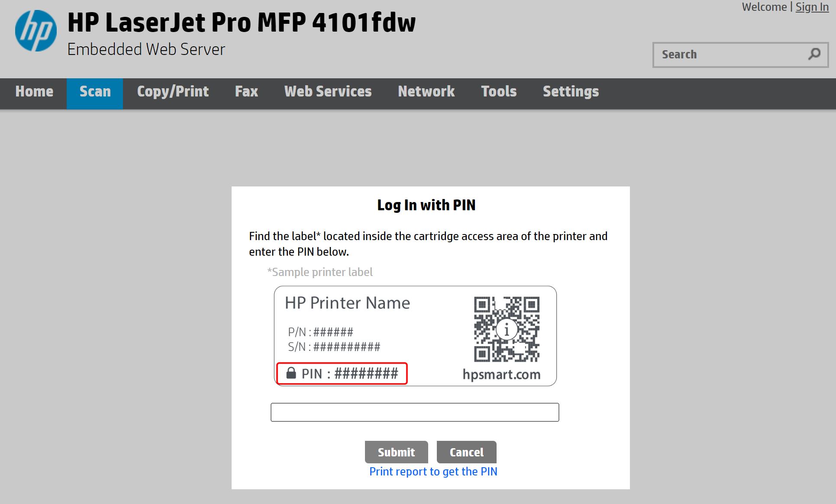Open the Network tab
The width and height of the screenshot is (836, 504).
(426, 91)
